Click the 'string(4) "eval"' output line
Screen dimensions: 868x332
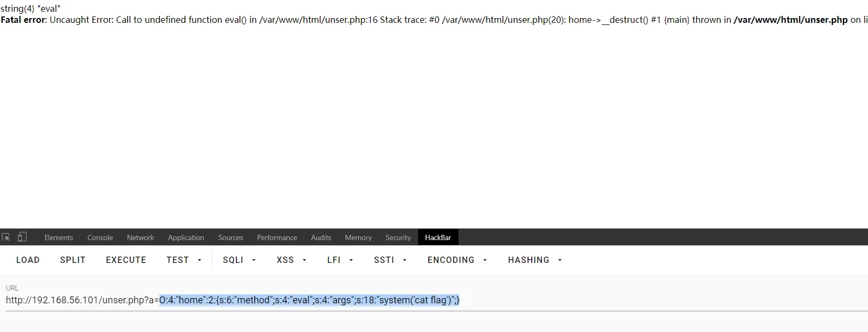pyautogui.click(x=31, y=8)
